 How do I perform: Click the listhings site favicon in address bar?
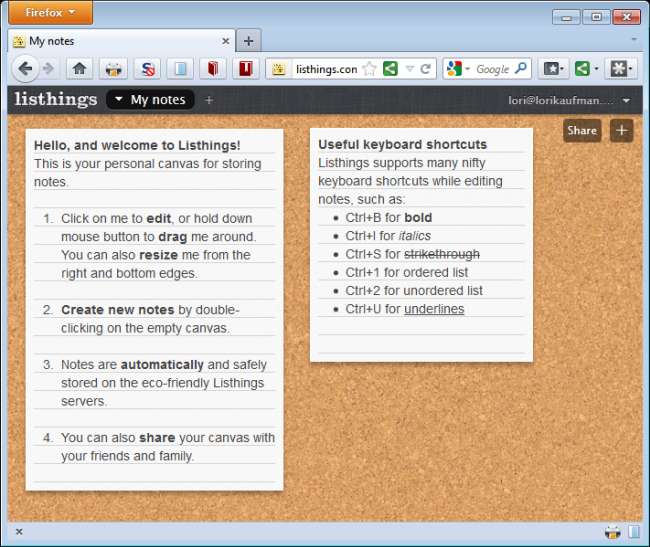279,69
